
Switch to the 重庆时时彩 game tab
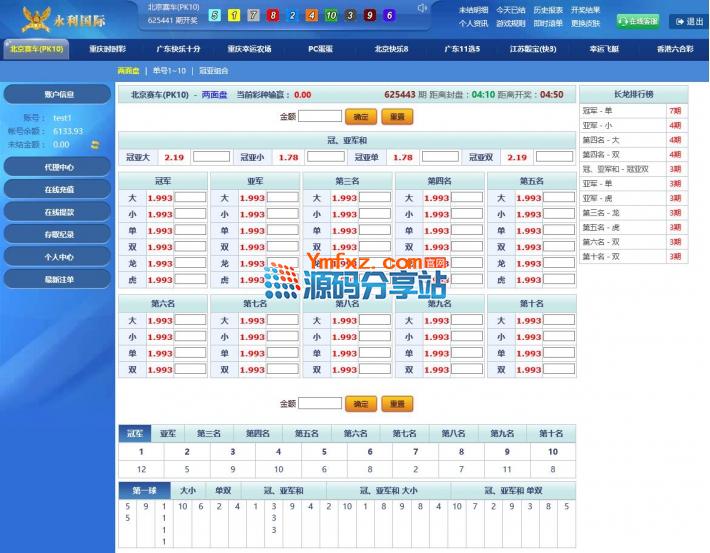point(107,48)
